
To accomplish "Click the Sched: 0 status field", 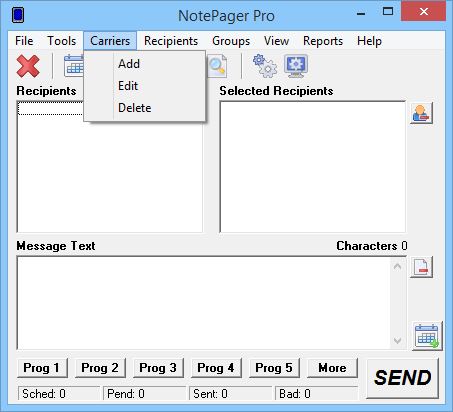I will 59,394.
